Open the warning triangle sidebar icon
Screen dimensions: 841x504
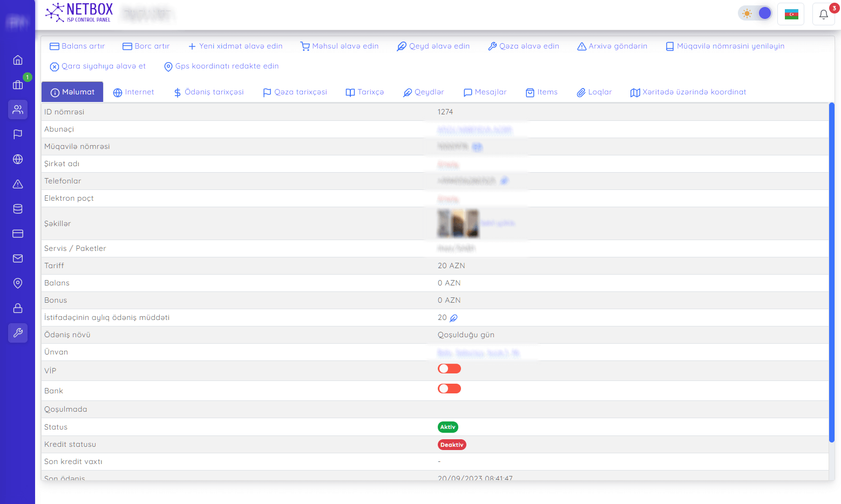(x=18, y=184)
